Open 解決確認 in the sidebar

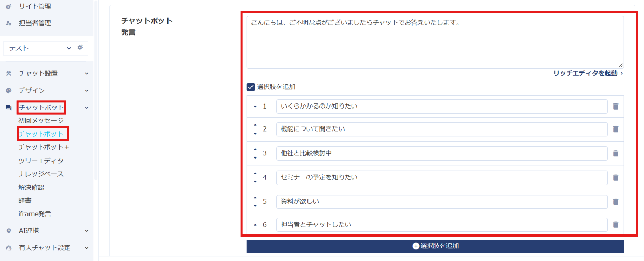[x=32, y=187]
